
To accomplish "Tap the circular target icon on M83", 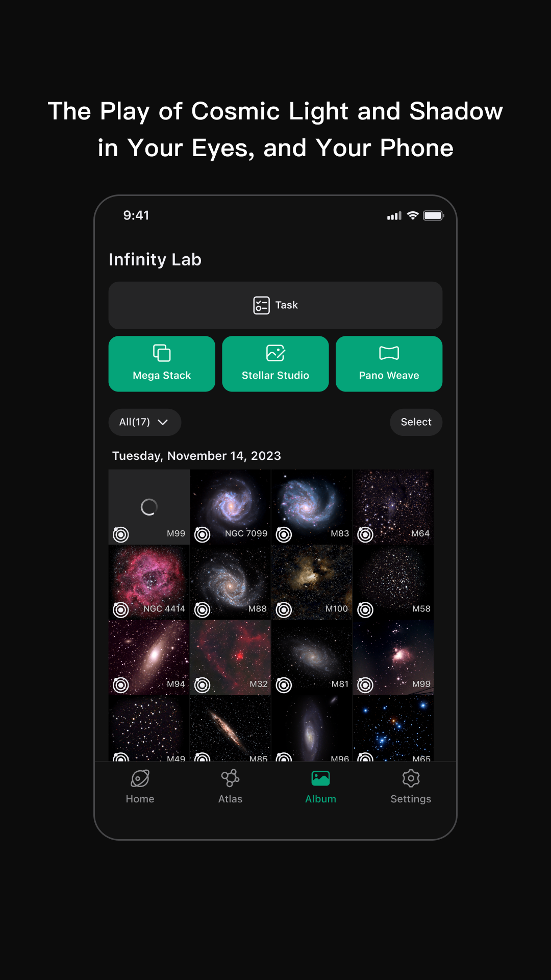I will (284, 534).
